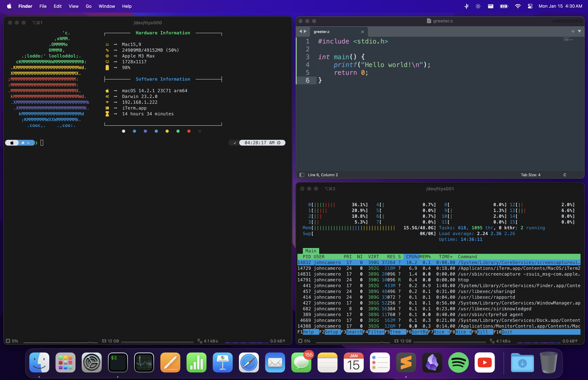The image size is (588, 380).
Task: Click the CPU% column header in htop
Action: tap(412, 257)
